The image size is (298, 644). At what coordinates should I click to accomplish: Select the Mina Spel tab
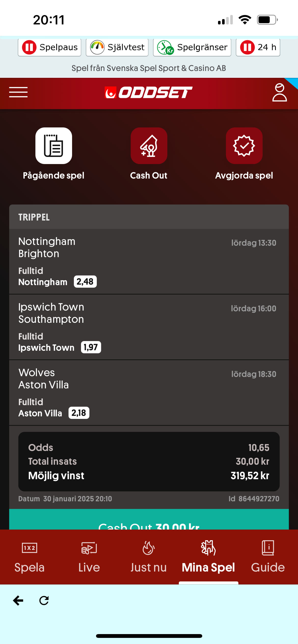(208, 557)
